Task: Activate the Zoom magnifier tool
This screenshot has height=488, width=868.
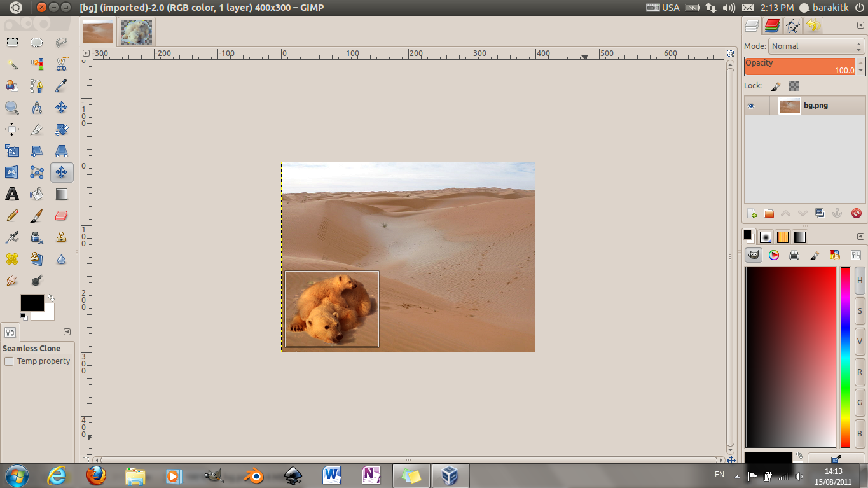Action: [12, 108]
